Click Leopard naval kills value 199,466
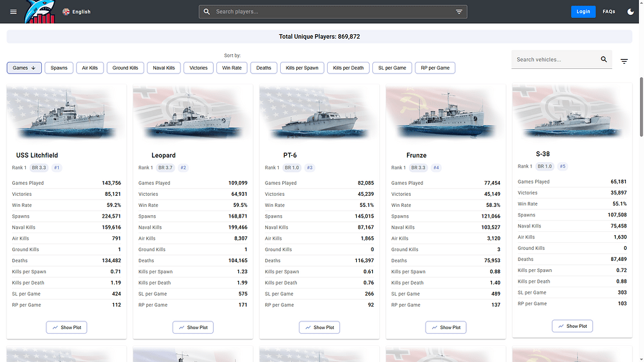 click(x=238, y=227)
